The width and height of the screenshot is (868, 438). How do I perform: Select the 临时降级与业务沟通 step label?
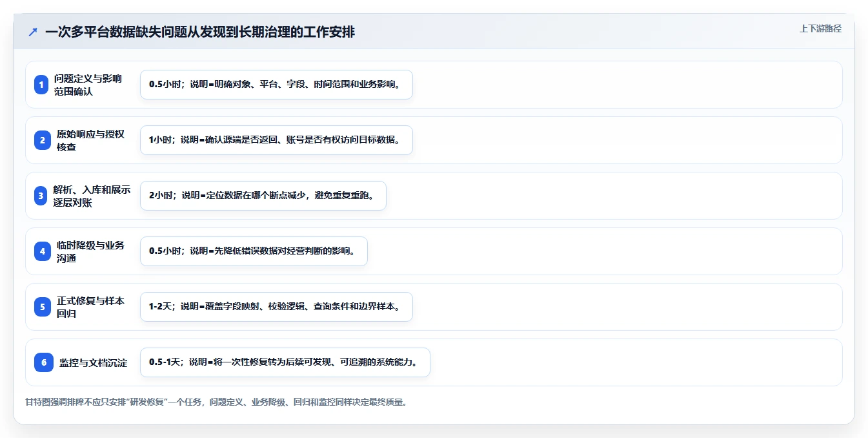point(91,251)
